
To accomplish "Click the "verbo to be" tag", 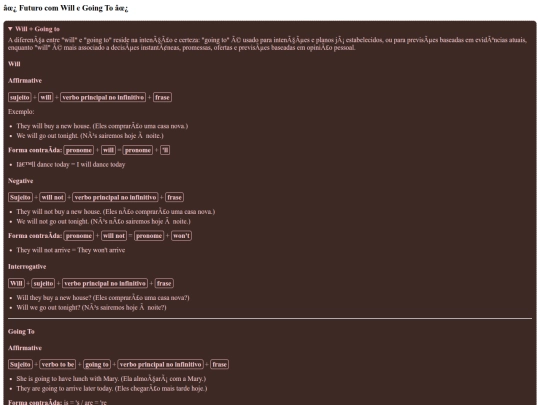I will point(58,364).
